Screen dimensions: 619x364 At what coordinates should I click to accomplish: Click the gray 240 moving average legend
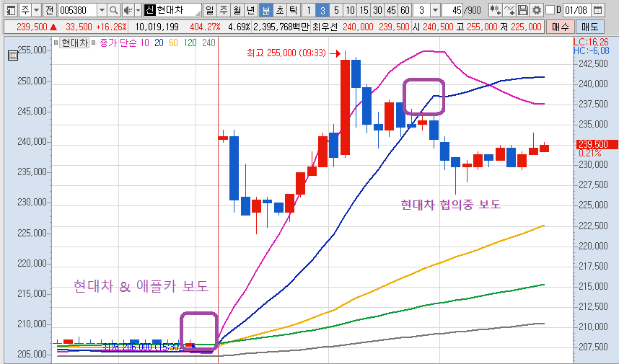(208, 43)
